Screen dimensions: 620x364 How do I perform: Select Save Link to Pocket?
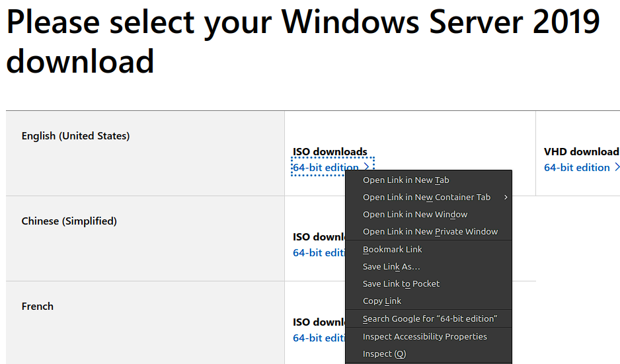pos(428,284)
